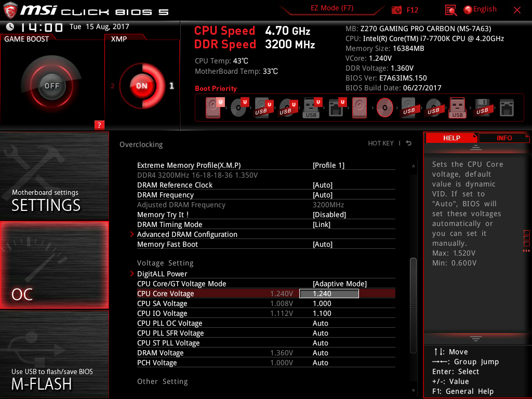The image size is (532, 399).
Task: Select the highlighted legacy USB key boot icon
Action: pos(457,108)
